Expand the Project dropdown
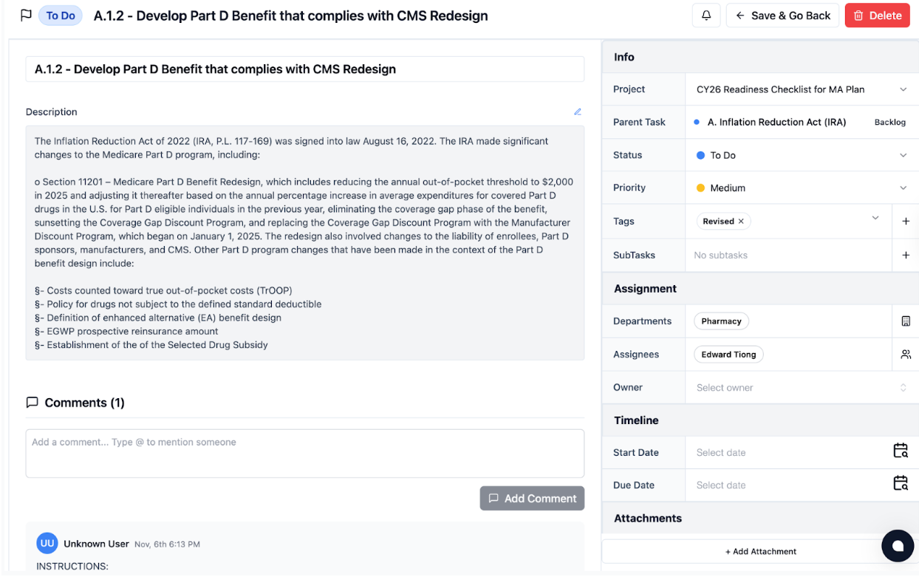Screen dimensions: 919x588 point(903,89)
